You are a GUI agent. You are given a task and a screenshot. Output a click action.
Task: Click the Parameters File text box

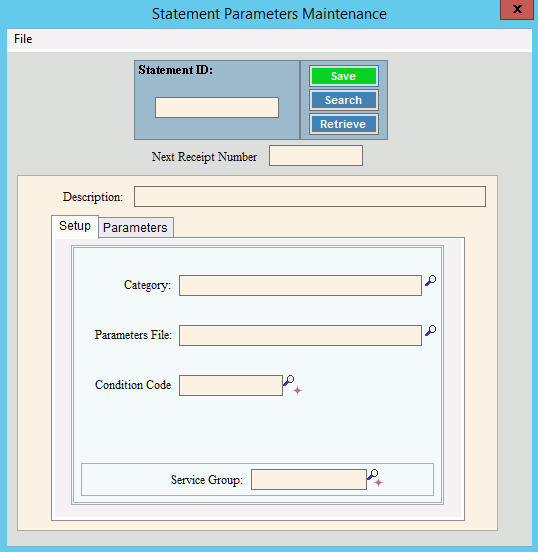coord(300,335)
